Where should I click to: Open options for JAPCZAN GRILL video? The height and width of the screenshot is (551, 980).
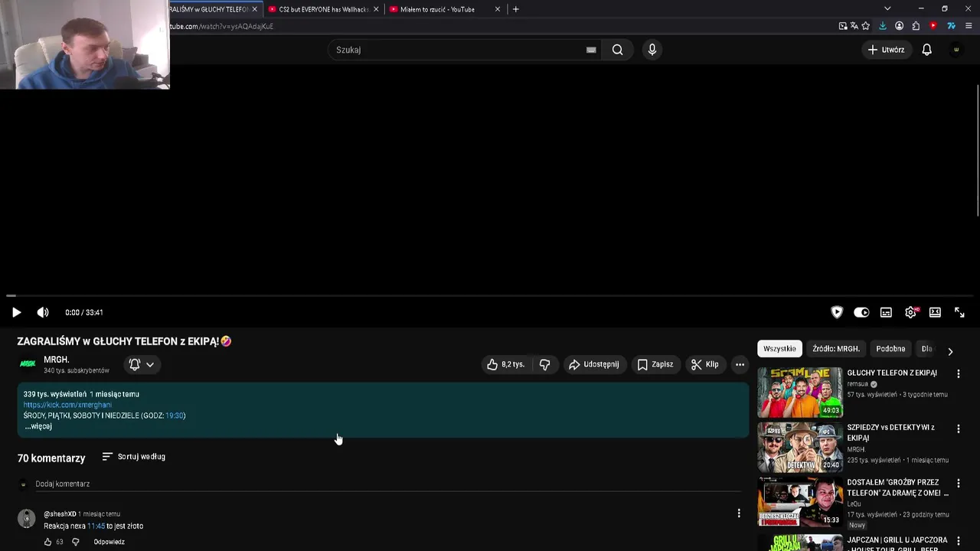click(x=958, y=540)
